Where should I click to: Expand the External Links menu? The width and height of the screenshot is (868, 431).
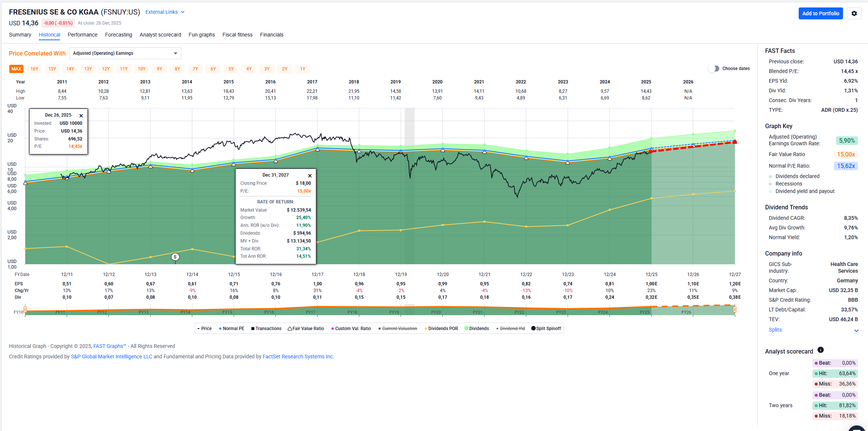pos(165,12)
